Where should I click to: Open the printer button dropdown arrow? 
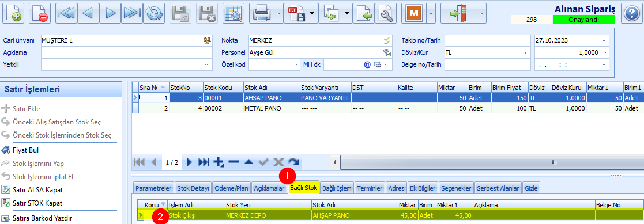click(x=279, y=13)
